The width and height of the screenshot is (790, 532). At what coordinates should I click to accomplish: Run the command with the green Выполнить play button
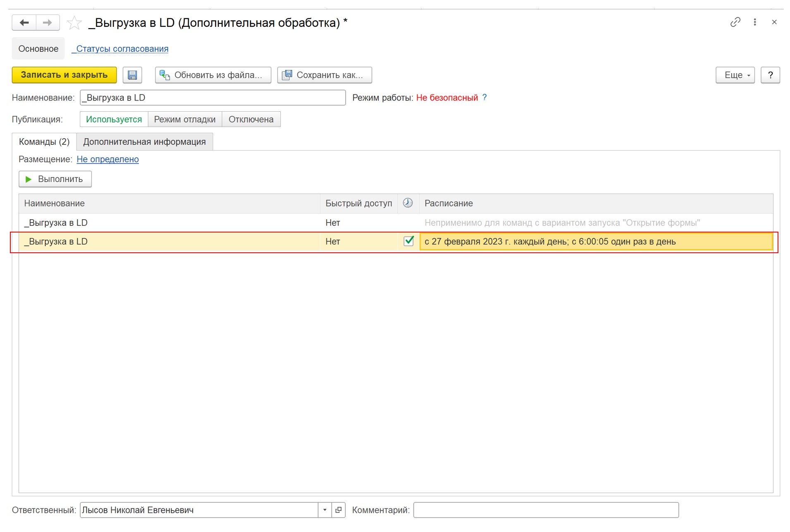tap(55, 179)
